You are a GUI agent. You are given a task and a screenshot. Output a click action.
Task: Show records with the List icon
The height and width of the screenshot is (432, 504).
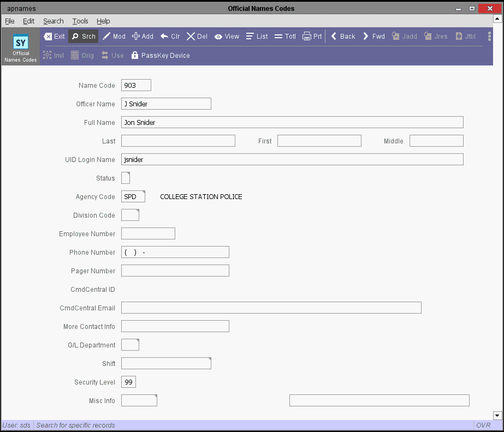pyautogui.click(x=257, y=37)
